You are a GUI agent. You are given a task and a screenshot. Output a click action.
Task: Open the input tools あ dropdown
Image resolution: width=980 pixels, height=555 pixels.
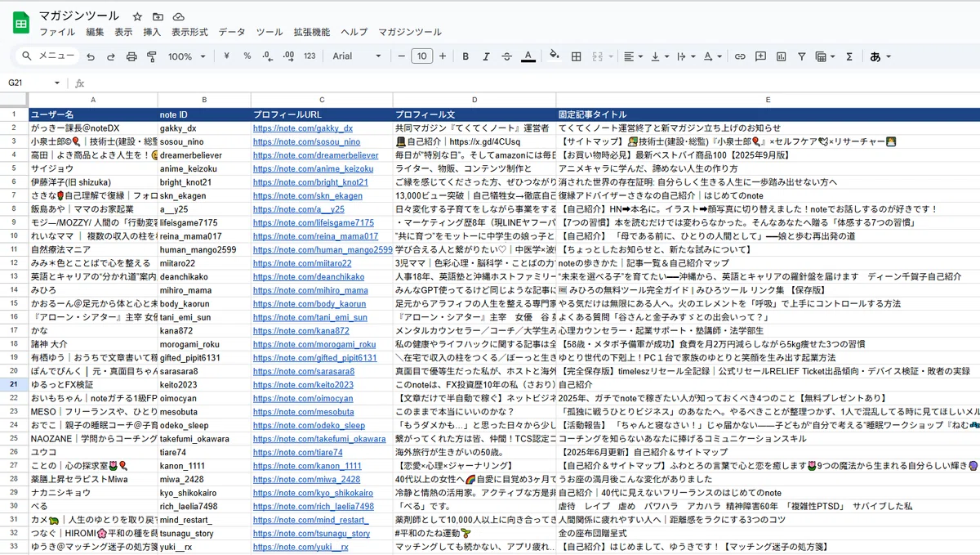coord(880,56)
